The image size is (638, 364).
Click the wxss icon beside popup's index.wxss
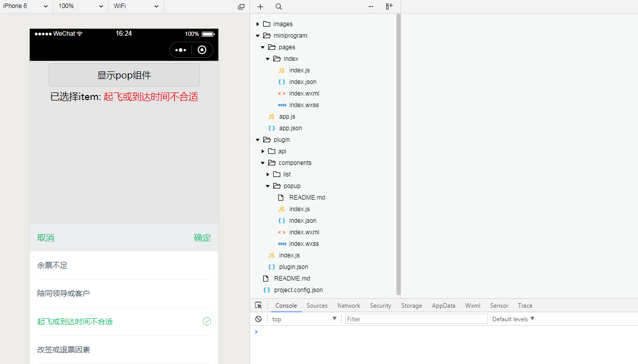coord(282,243)
